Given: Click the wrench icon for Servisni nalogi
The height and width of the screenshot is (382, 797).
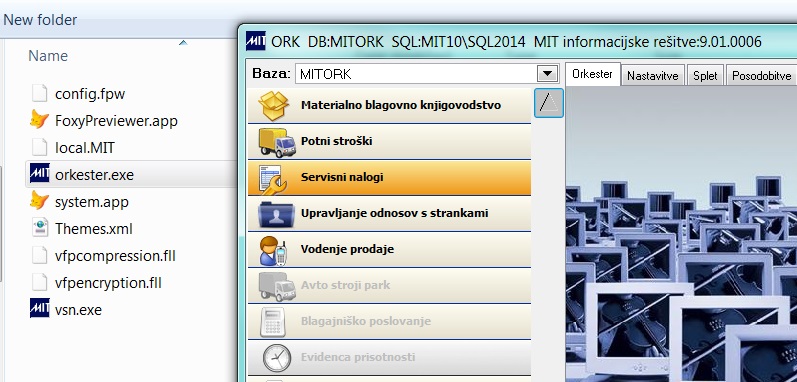Looking at the screenshot, I should click(273, 179).
